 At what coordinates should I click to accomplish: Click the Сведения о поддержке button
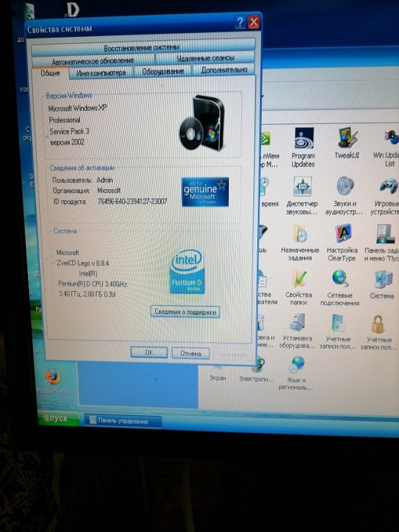pos(185,312)
